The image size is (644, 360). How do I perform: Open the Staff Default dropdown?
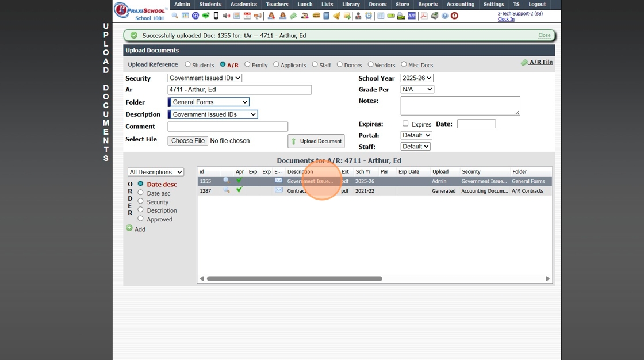coord(415,146)
